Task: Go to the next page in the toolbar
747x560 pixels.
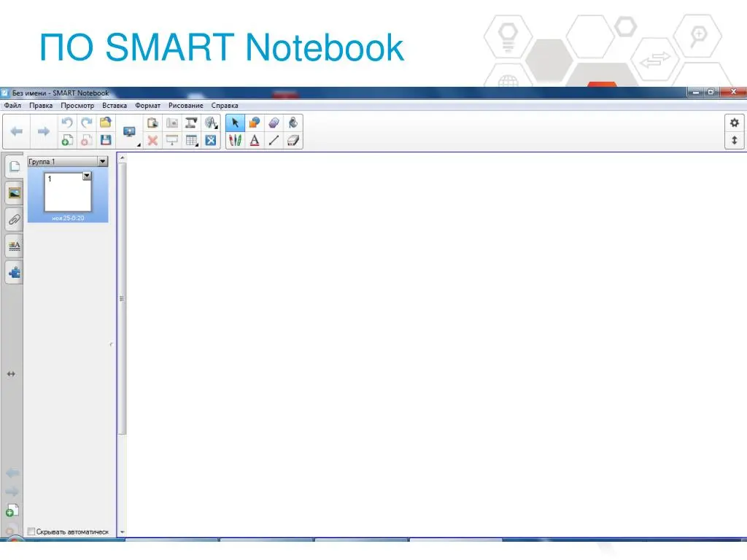Action: (44, 131)
